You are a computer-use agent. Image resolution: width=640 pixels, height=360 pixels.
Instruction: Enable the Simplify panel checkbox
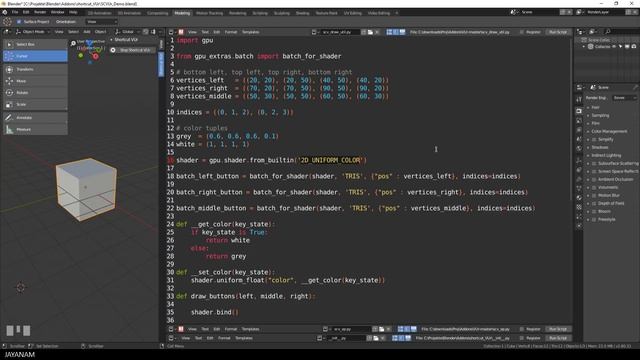(x=594, y=140)
